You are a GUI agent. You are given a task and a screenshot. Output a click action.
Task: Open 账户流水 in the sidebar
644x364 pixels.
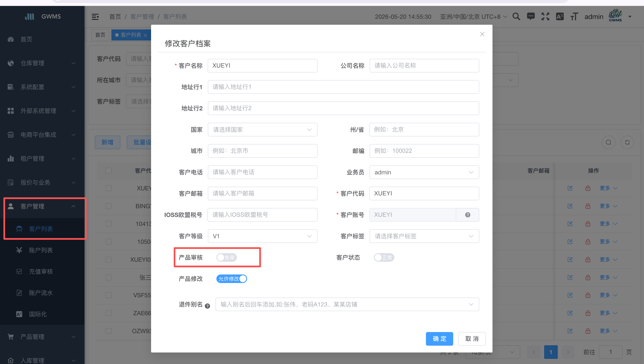(42, 293)
